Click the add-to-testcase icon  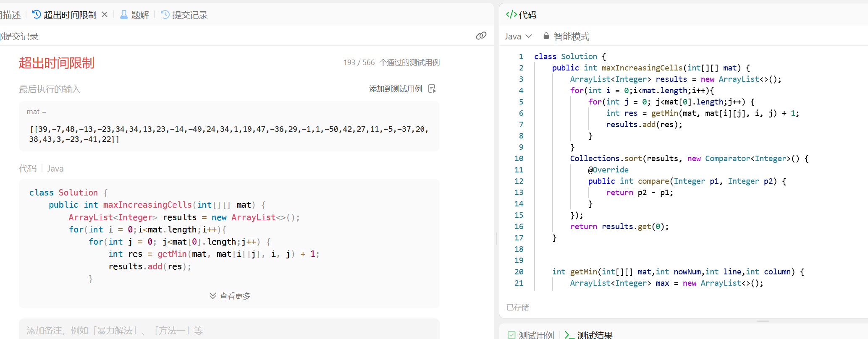coord(432,89)
